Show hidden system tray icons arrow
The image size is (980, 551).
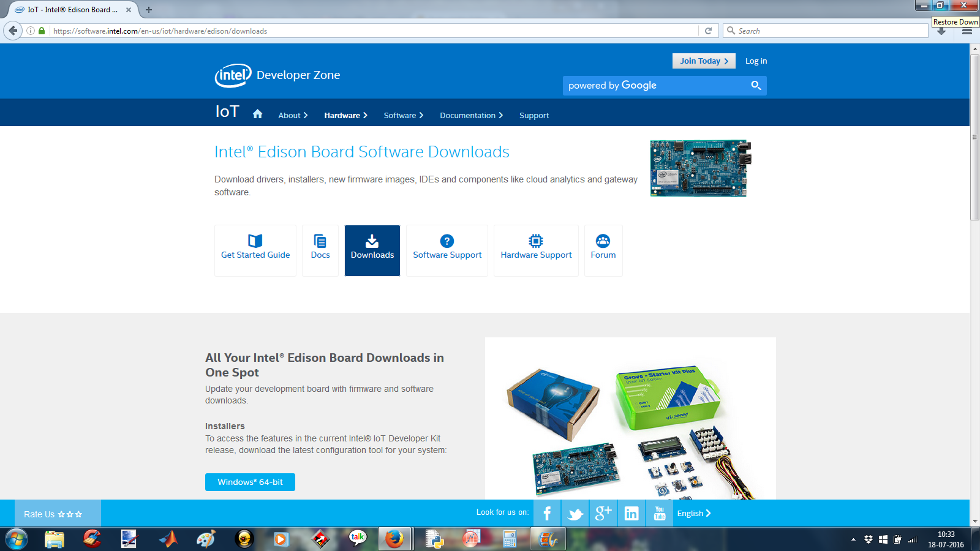(x=853, y=539)
